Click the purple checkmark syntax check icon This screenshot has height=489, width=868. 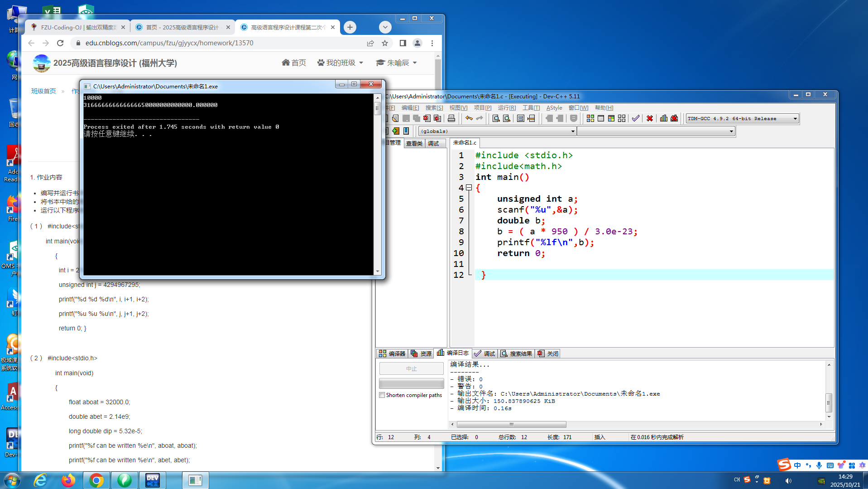point(636,118)
